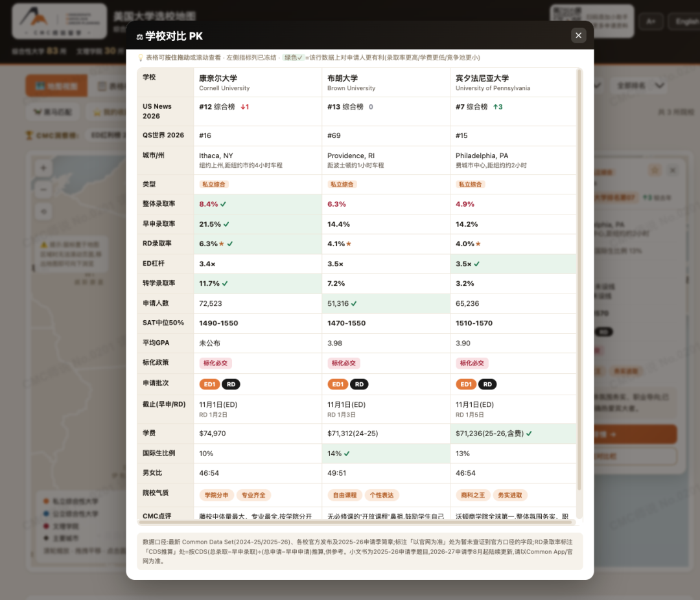The height and width of the screenshot is (600, 700).
Task: Close the background school detail card
Action: coord(673,170)
